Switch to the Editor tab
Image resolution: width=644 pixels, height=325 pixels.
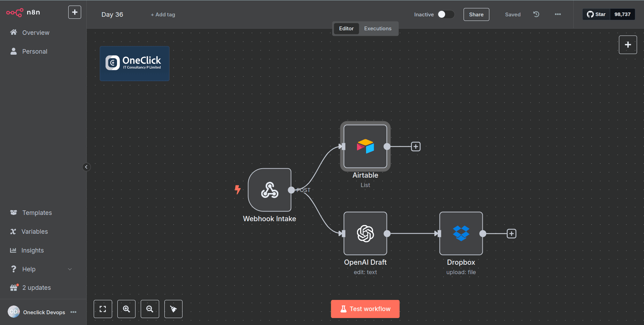[x=346, y=29]
